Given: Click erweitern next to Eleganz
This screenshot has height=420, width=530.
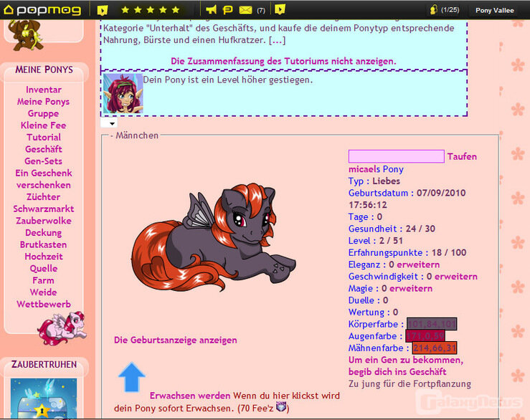Looking at the screenshot, I should [x=418, y=264].
